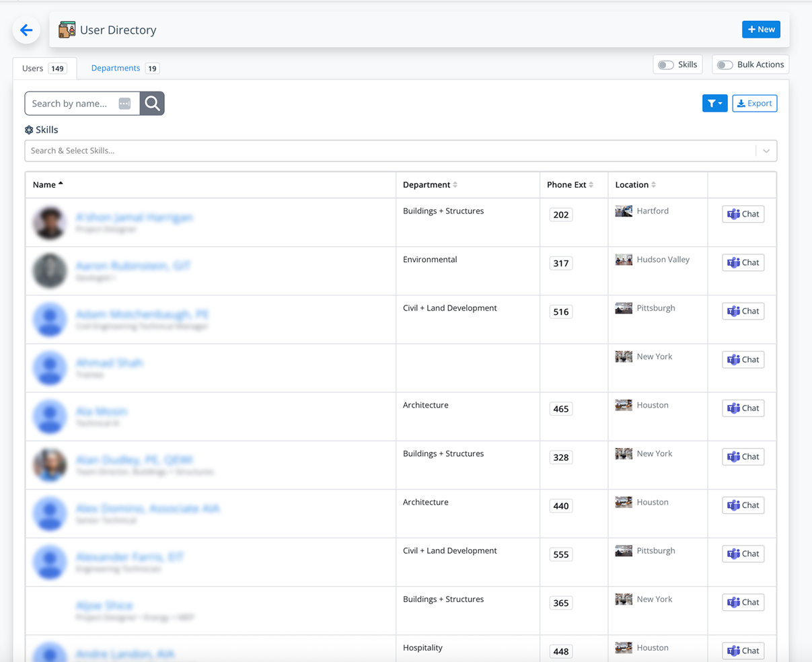Viewport: 812px width, 662px height.
Task: Click the Hartford location flag icon
Action: tap(623, 210)
